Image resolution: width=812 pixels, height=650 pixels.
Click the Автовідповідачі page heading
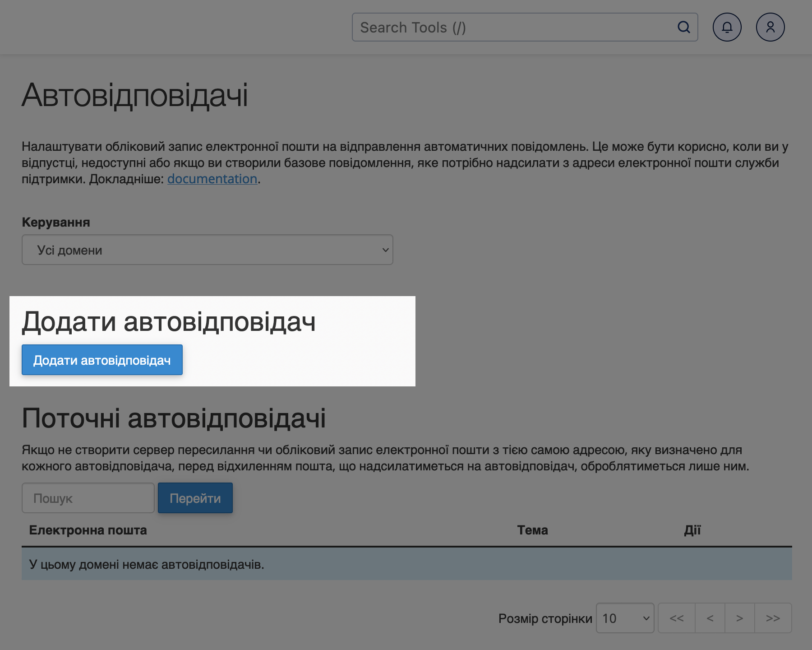pos(135,95)
